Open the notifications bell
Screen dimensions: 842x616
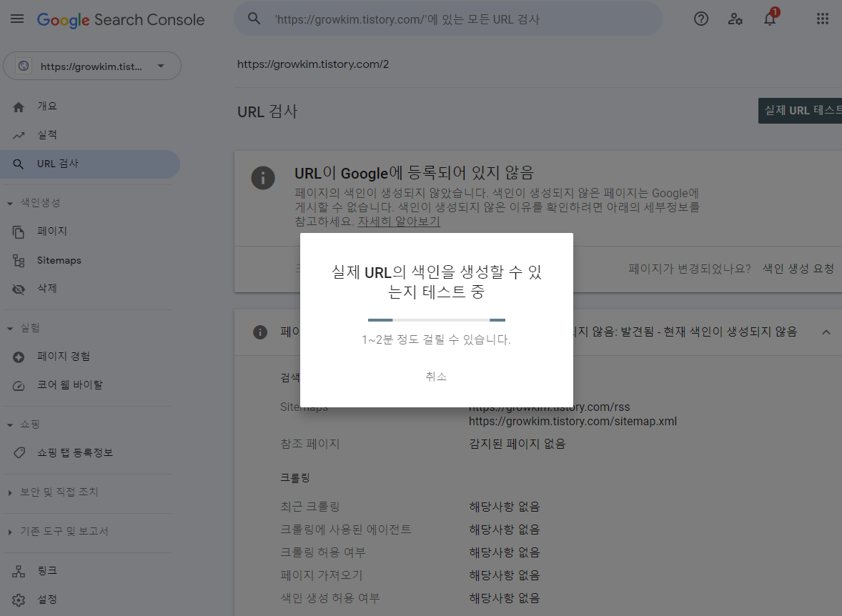pos(770,19)
